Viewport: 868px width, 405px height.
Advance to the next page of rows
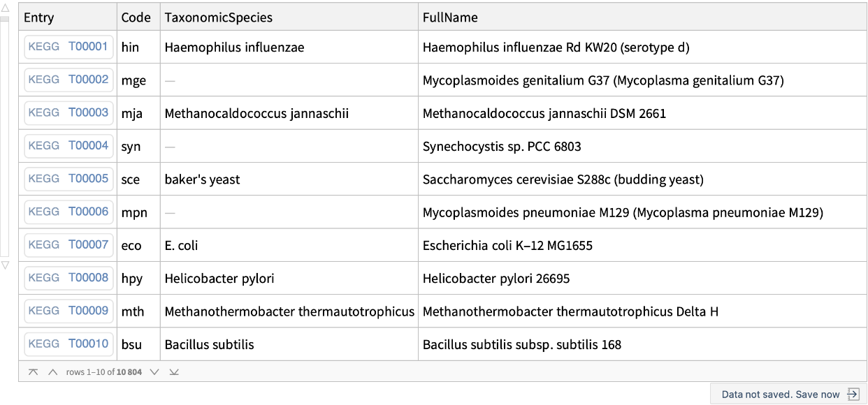click(x=154, y=372)
